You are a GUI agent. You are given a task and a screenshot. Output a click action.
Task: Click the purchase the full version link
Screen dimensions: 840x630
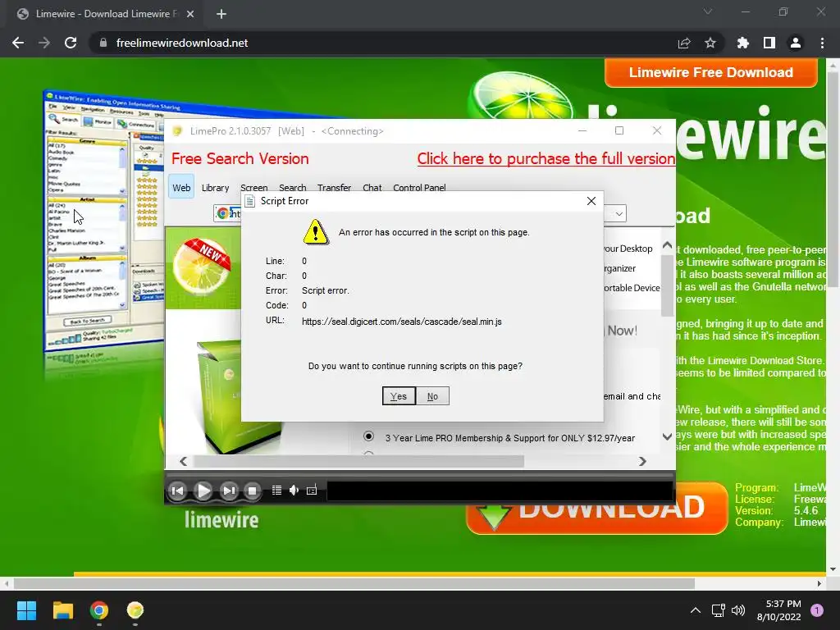point(546,158)
